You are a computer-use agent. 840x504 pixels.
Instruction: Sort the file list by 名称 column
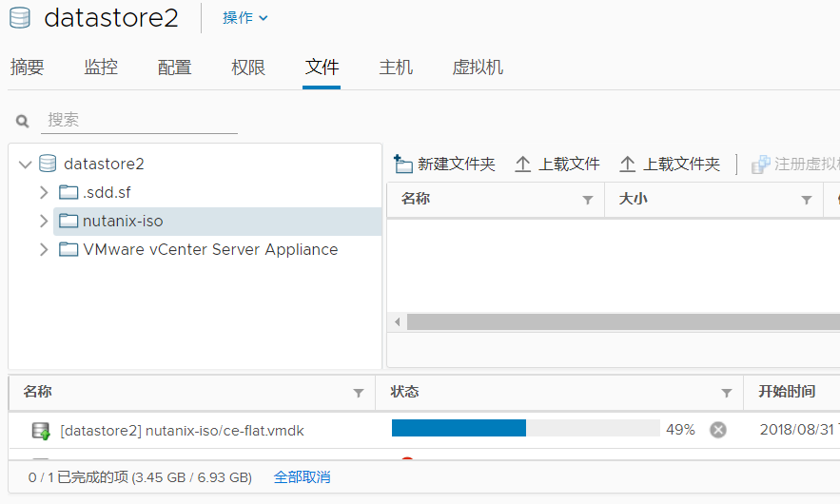pos(416,199)
